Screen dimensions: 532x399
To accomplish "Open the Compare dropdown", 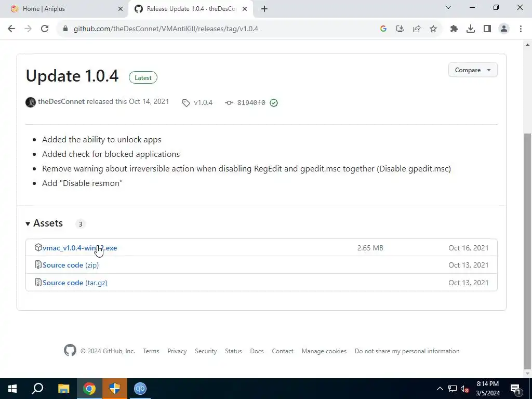I will click(x=473, y=70).
